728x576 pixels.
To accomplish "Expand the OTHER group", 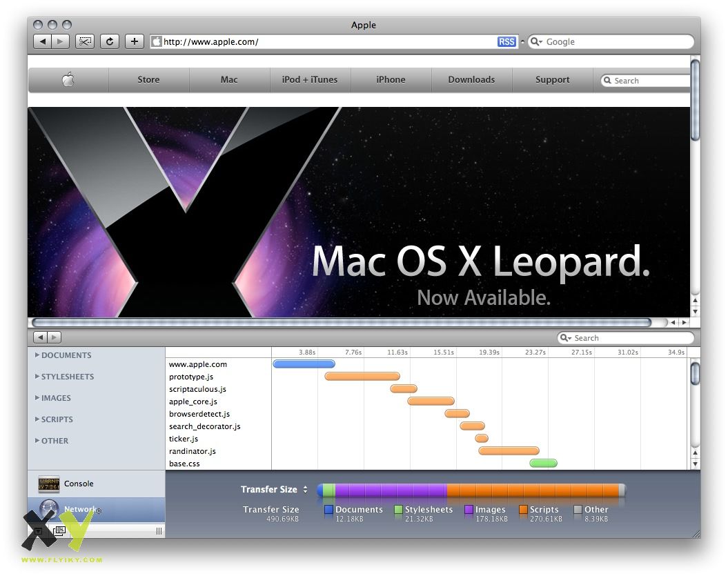I will [x=37, y=441].
